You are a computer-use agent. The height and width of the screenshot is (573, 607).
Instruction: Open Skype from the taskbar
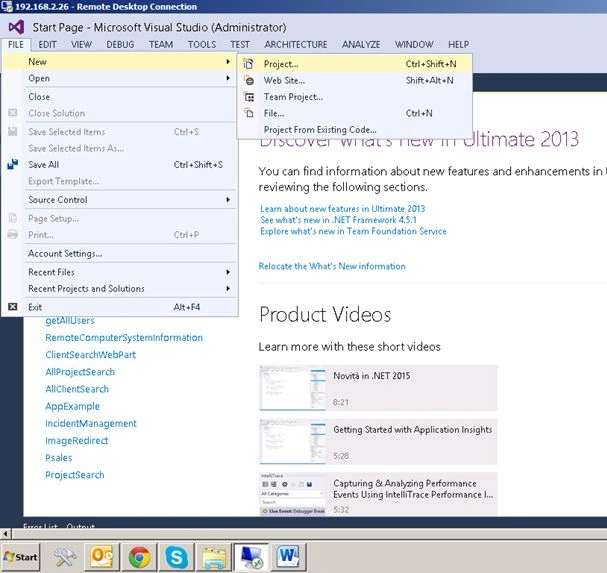(x=176, y=557)
